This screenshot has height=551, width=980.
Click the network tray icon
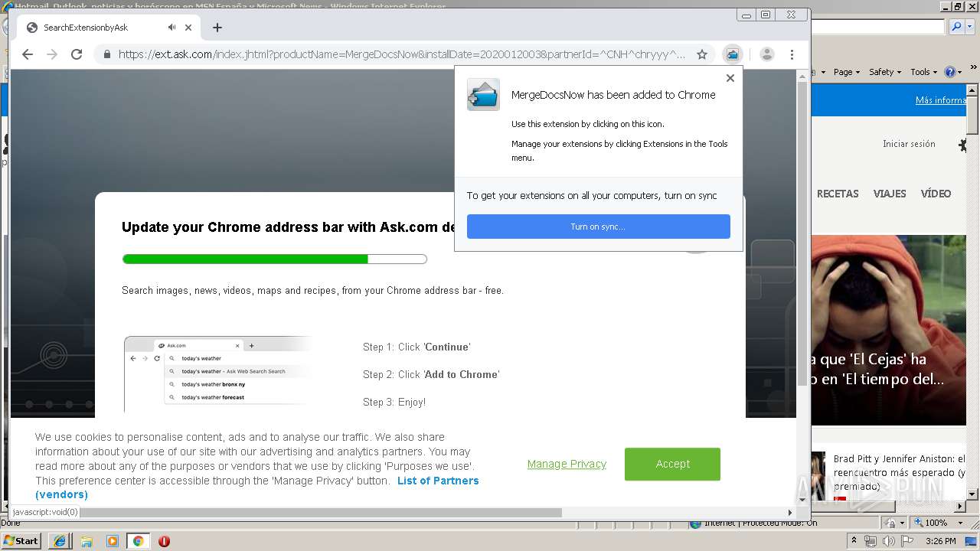click(x=871, y=541)
